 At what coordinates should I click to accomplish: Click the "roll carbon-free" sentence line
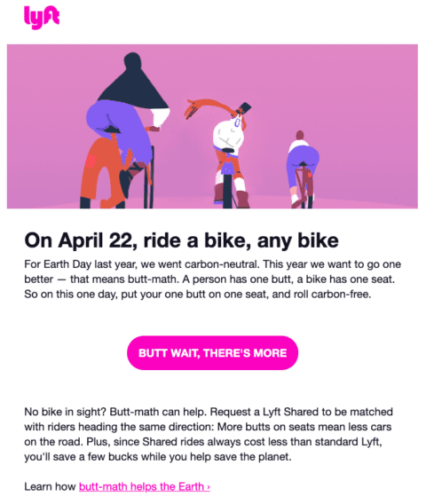[198, 294]
